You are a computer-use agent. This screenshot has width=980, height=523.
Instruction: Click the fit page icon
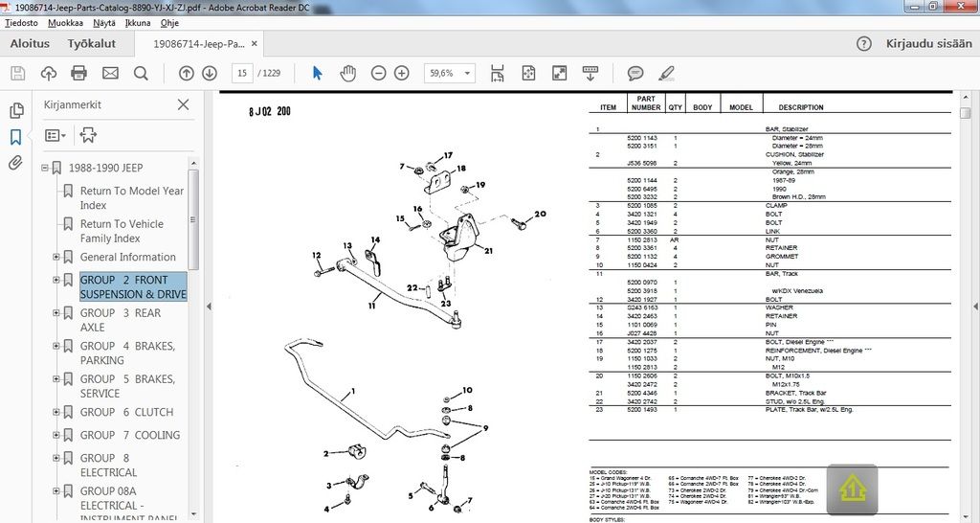point(528,73)
